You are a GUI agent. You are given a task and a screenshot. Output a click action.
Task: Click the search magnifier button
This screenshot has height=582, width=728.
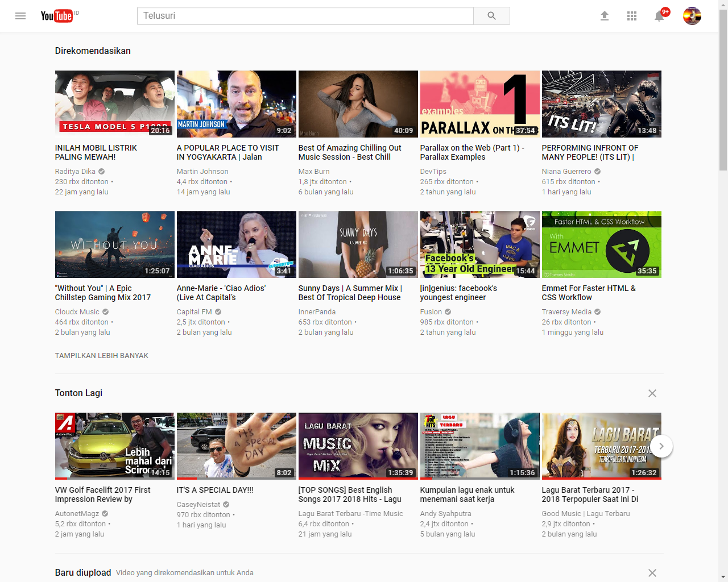click(x=491, y=16)
